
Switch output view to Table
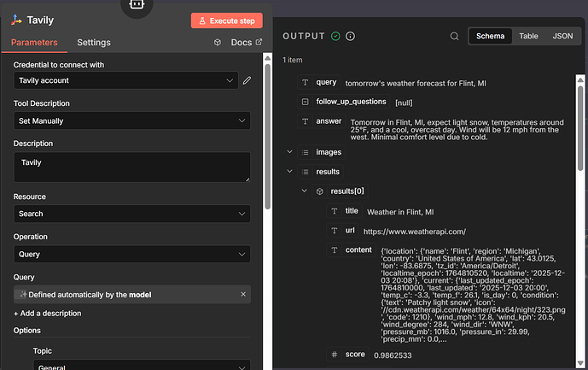(529, 36)
